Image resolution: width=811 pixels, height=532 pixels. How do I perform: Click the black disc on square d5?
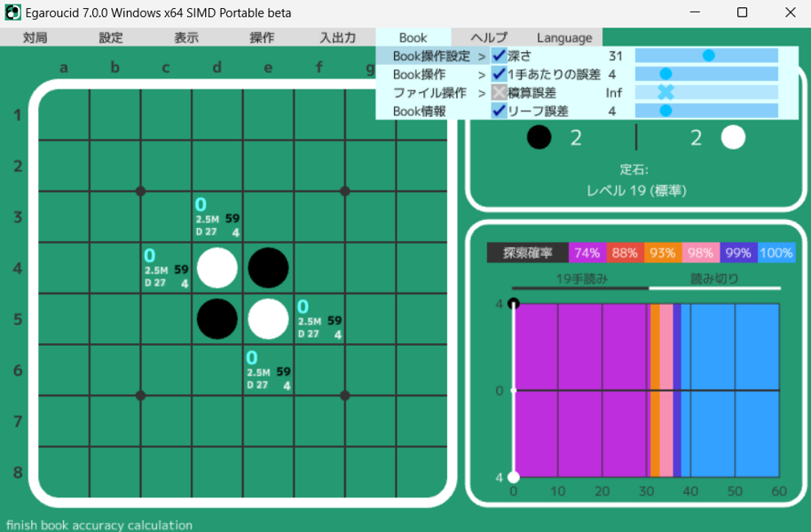(x=217, y=319)
